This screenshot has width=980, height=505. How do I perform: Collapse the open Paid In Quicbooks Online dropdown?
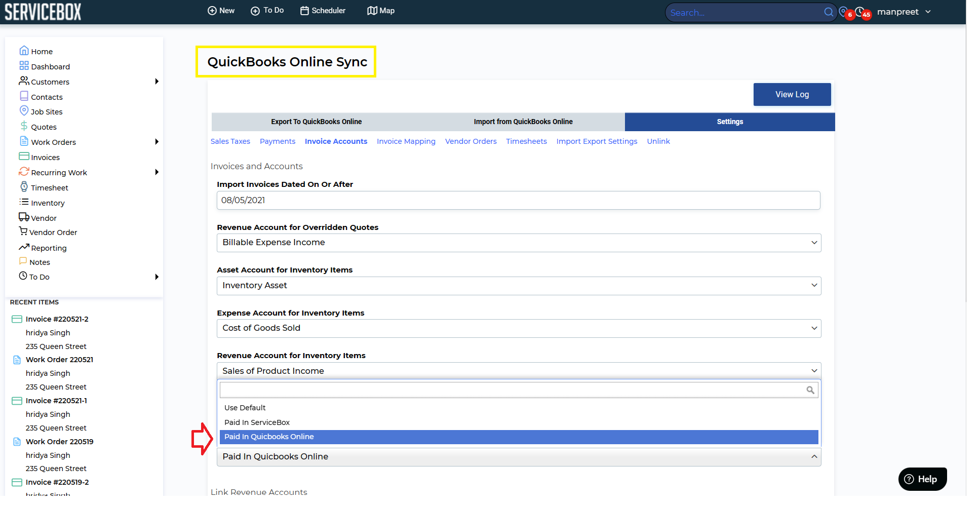click(x=519, y=457)
